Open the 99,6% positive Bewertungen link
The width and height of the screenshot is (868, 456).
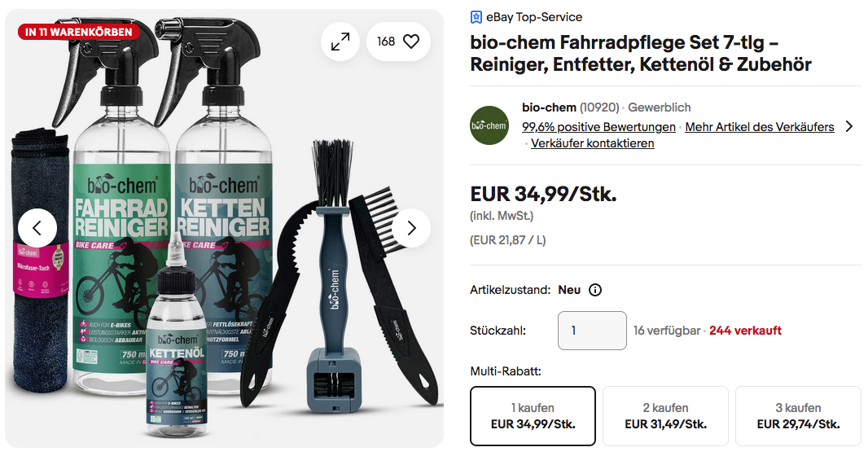[x=598, y=127]
